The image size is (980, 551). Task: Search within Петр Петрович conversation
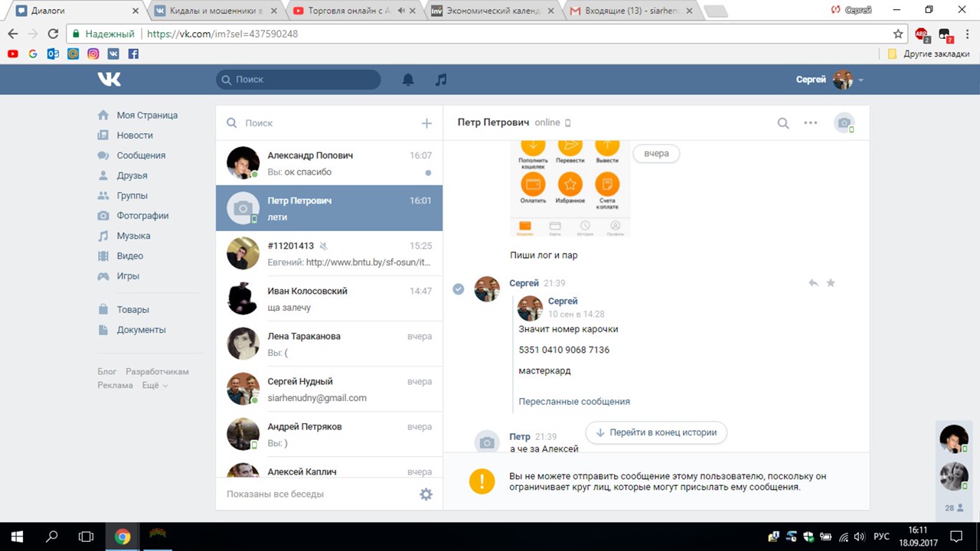click(782, 123)
